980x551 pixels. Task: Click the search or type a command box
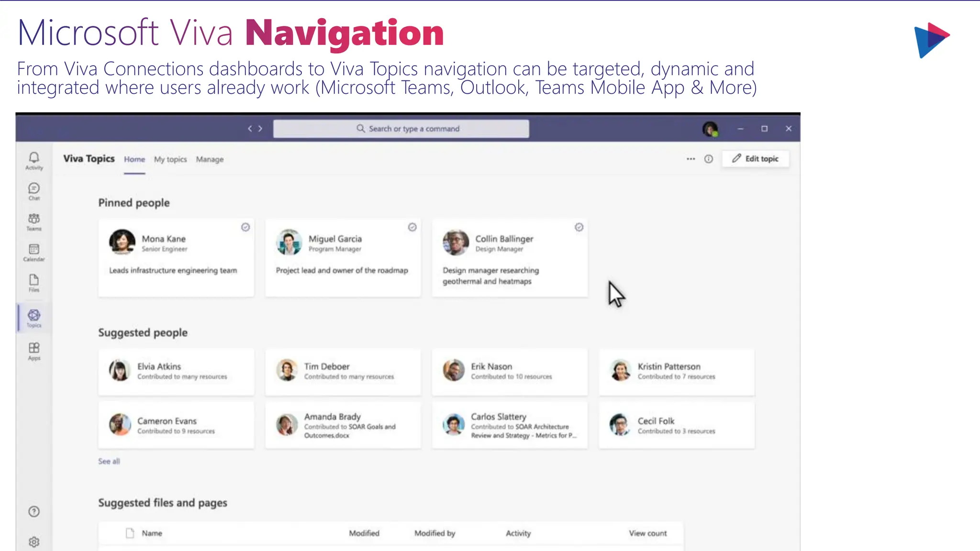pos(401,129)
